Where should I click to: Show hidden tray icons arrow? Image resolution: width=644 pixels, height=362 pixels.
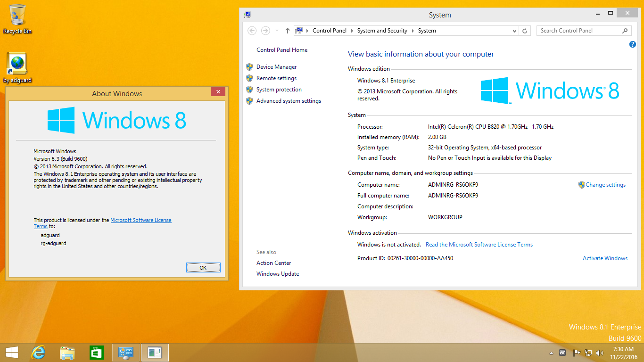pos(551,353)
